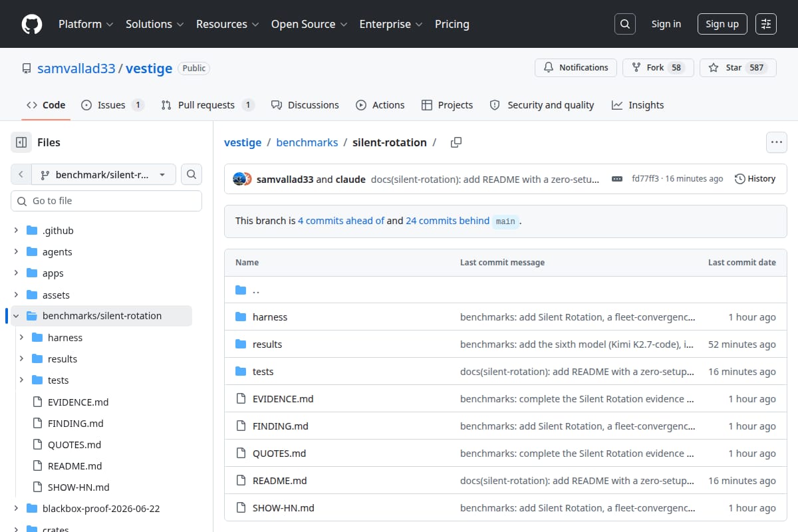View commit History
Image resolution: width=798 pixels, height=532 pixels.
[755, 179]
